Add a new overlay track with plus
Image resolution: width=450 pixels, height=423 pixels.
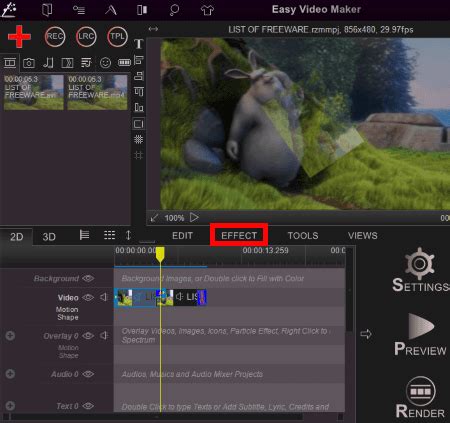10,336
